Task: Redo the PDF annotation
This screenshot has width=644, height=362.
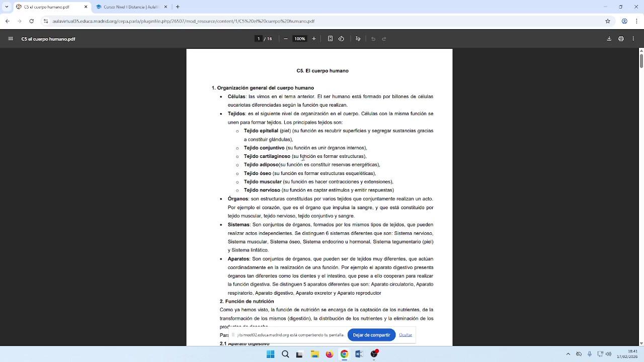Action: click(384, 39)
